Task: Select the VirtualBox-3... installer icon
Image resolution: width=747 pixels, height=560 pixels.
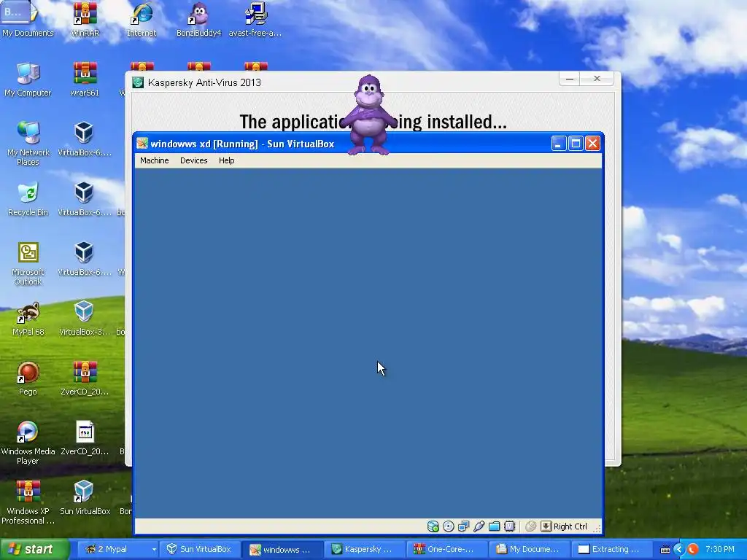Action: [85, 319]
